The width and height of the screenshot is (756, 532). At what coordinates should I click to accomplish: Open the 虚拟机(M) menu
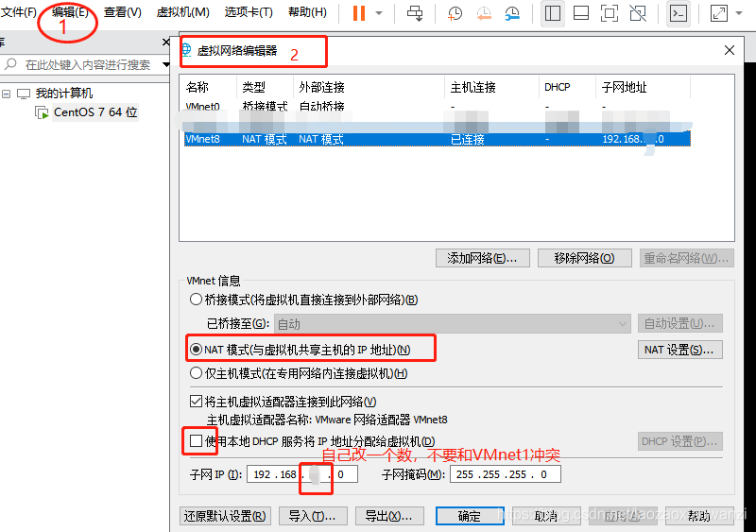pos(183,12)
